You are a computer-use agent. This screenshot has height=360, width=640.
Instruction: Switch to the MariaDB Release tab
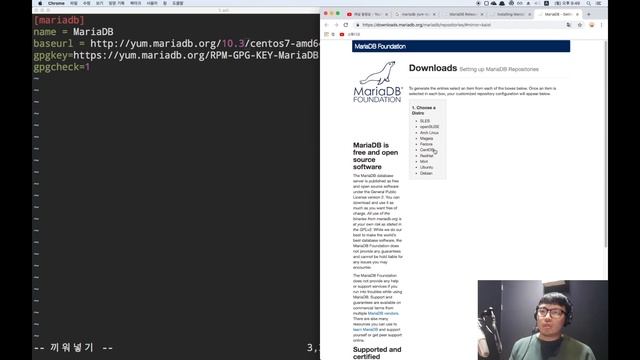click(462, 14)
